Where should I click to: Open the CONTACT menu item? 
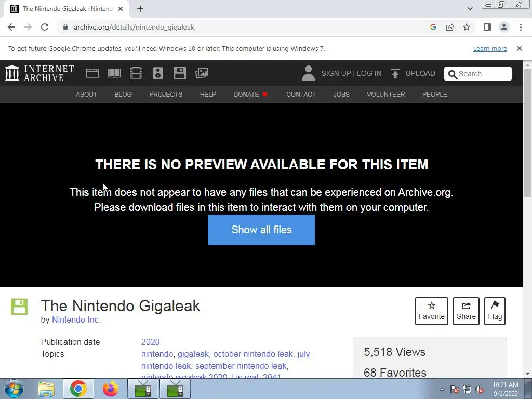pos(301,95)
